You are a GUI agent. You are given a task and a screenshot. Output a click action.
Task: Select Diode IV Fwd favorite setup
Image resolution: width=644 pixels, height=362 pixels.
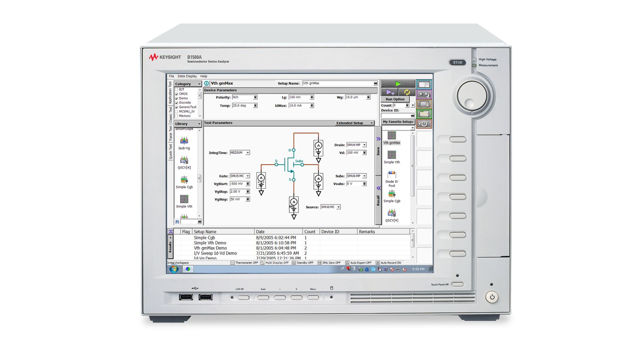click(x=392, y=179)
